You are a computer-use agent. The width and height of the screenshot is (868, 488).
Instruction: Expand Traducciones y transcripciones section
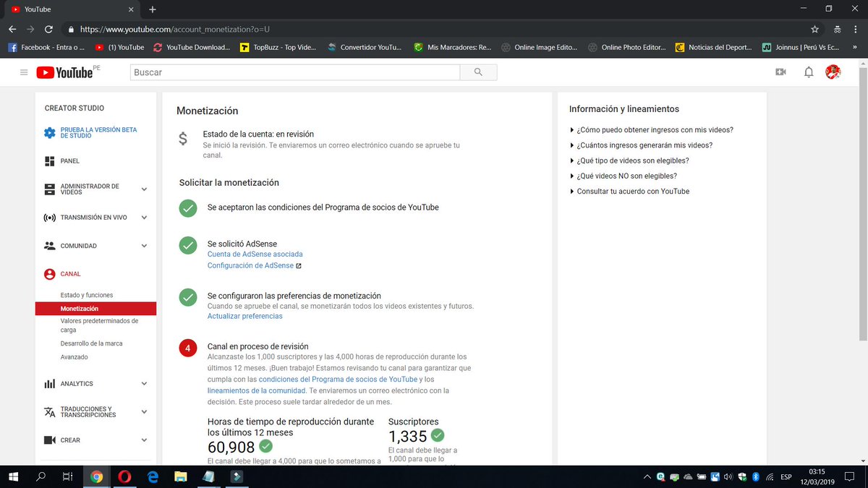point(144,412)
